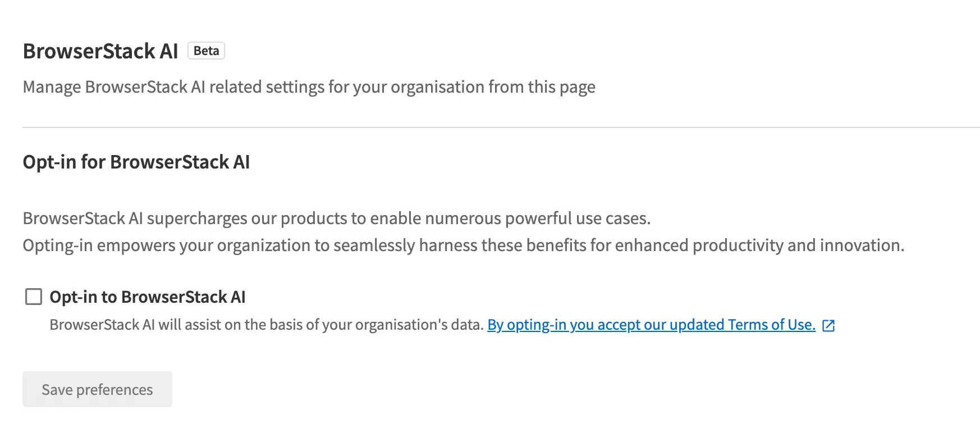Image resolution: width=980 pixels, height=446 pixels.
Task: Click the word "BrowserStack" in the page title
Action: point(89,51)
